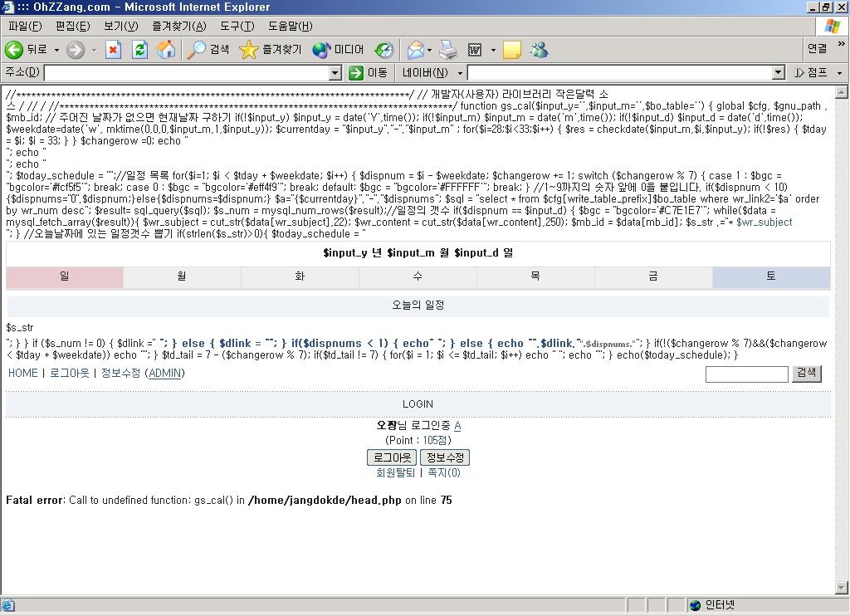
Task: Click the Mail envelope icon
Action: click(415, 50)
